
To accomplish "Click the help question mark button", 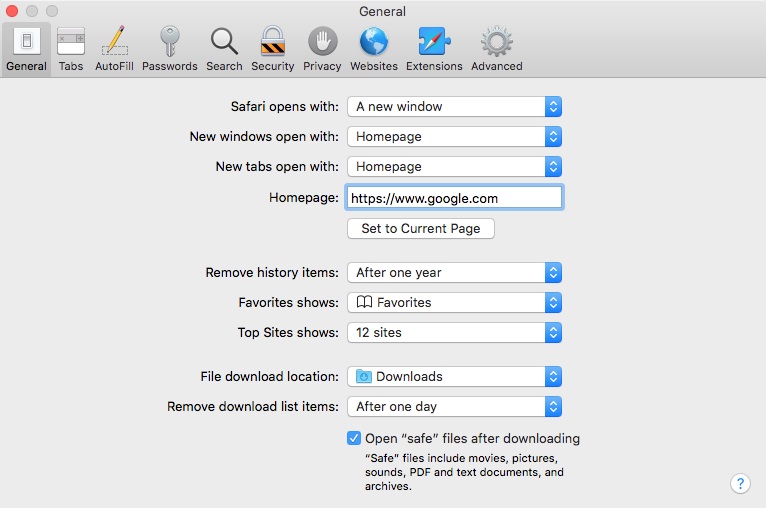I will point(740,484).
